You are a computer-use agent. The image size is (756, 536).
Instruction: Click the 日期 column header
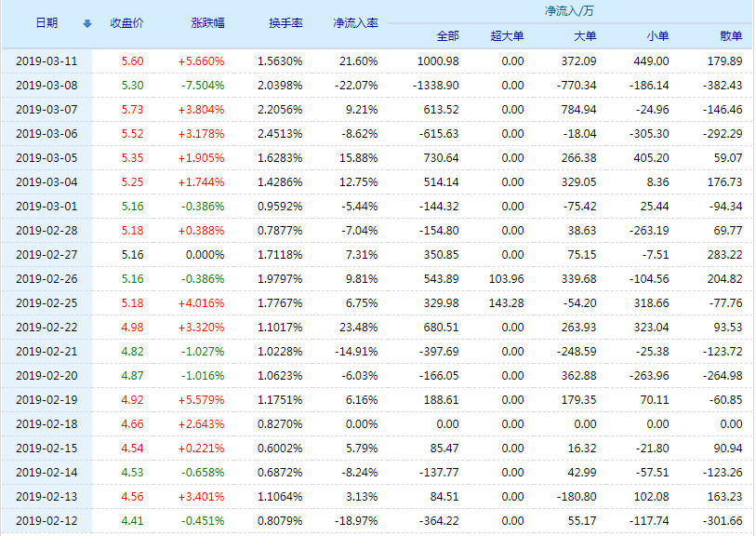(x=46, y=23)
